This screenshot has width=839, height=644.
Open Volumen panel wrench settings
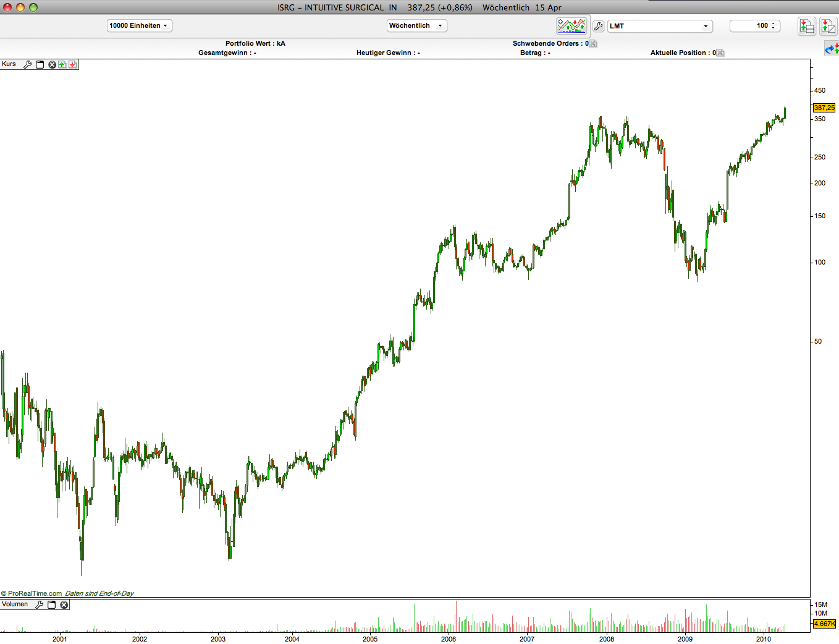pyautogui.click(x=40, y=604)
